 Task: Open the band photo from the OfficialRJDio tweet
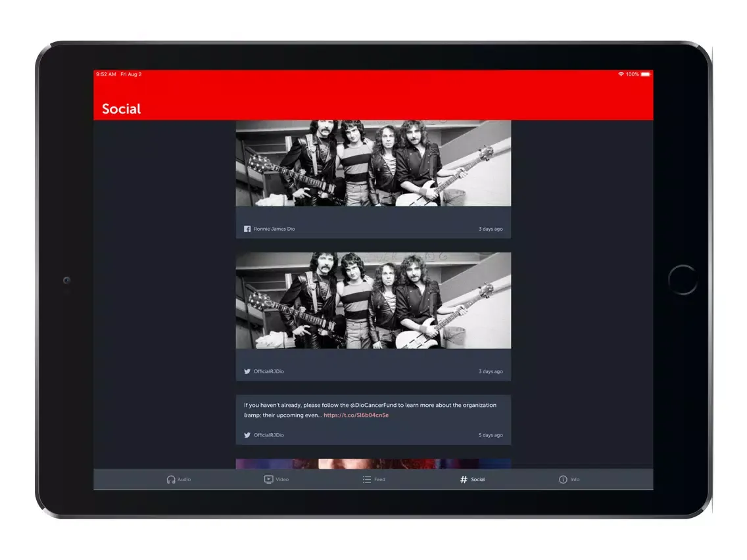pos(373,300)
